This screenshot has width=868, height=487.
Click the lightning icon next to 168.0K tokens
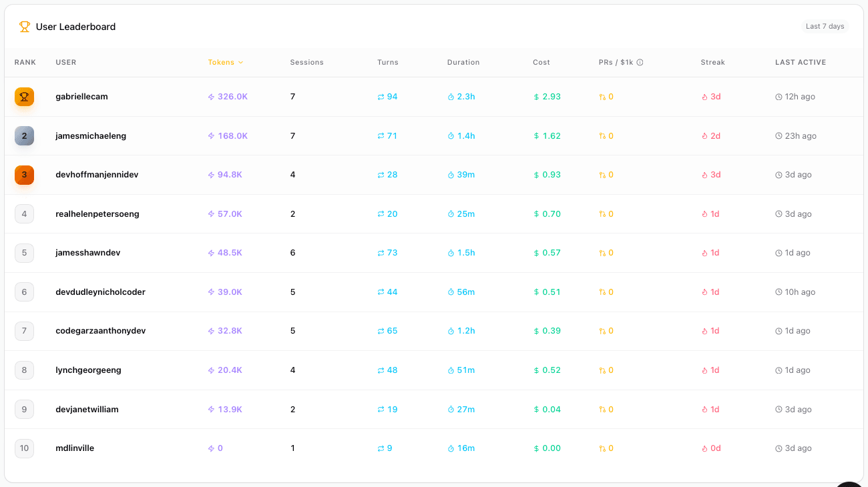pos(212,136)
